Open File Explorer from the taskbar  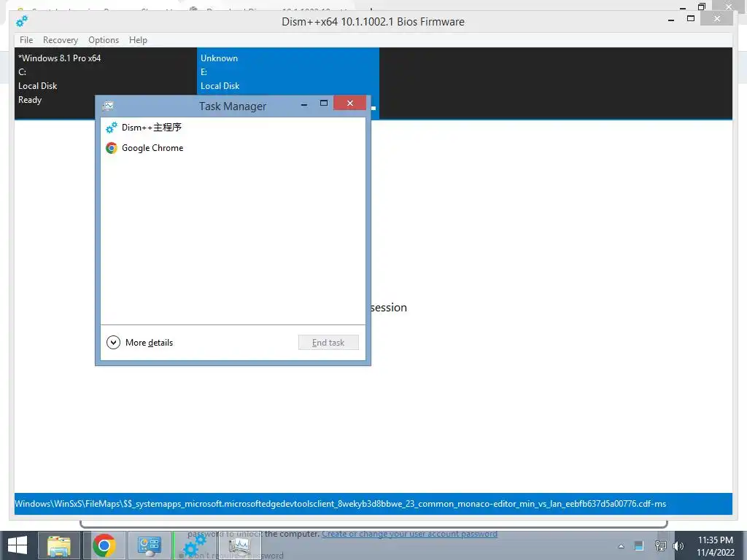pyautogui.click(x=59, y=545)
